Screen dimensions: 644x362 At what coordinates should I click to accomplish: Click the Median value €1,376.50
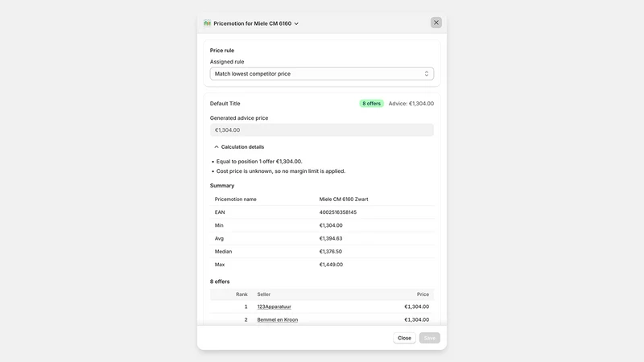pos(331,252)
